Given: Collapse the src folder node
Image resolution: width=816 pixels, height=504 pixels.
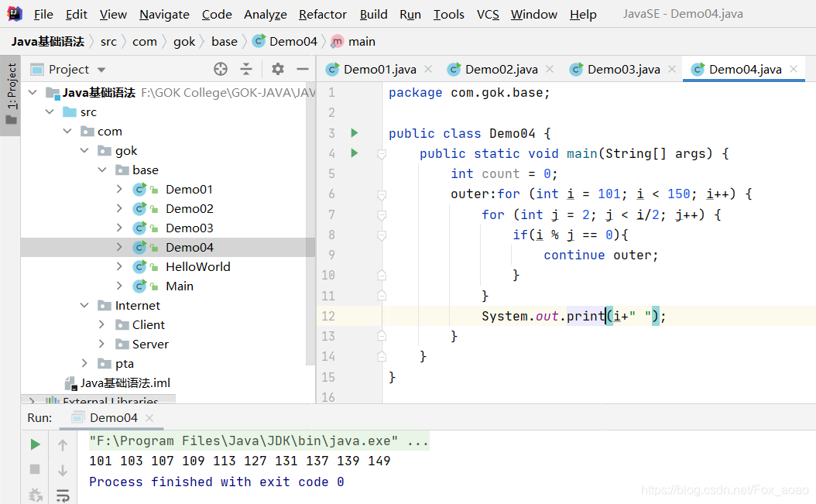Looking at the screenshot, I should (50, 112).
